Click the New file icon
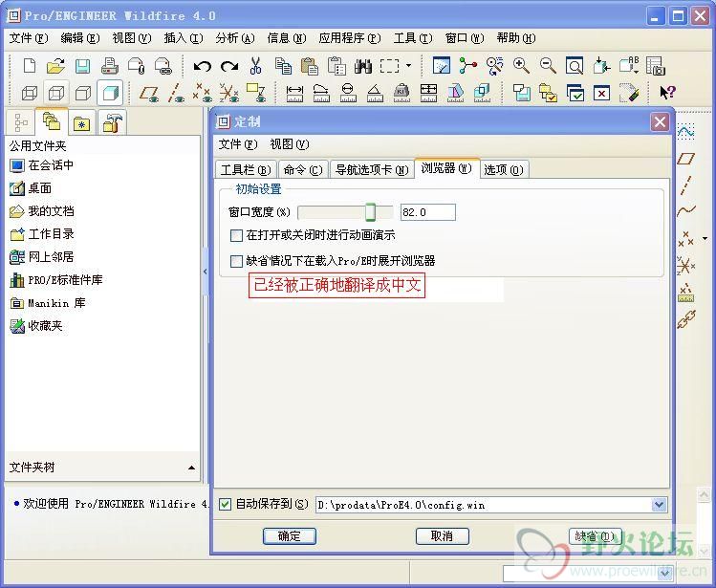716x588 pixels. 30,66
